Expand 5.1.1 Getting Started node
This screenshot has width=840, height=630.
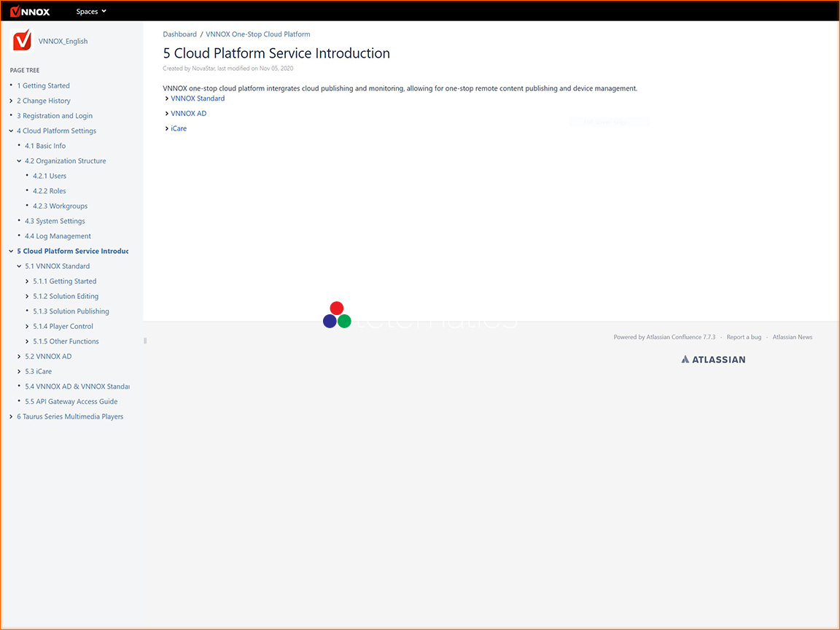(x=27, y=281)
